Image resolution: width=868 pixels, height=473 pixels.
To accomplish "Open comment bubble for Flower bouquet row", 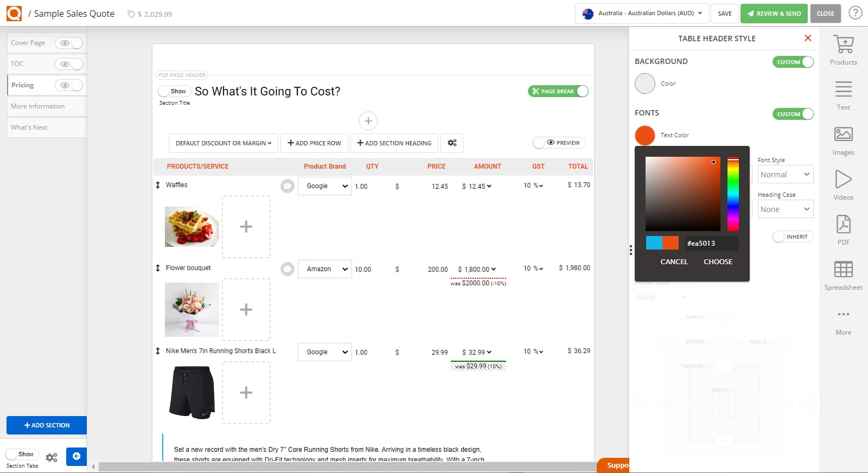I will pos(287,269).
